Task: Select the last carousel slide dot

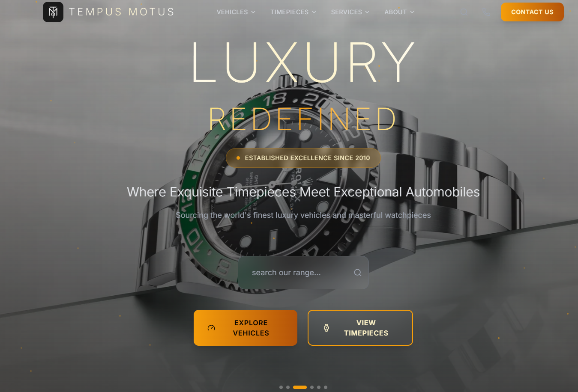Action: [326, 387]
